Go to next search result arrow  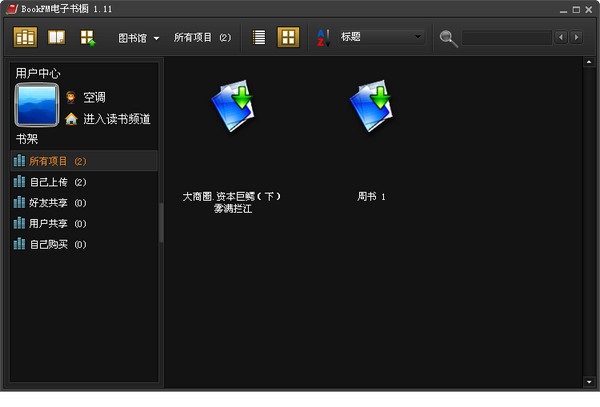[576, 37]
